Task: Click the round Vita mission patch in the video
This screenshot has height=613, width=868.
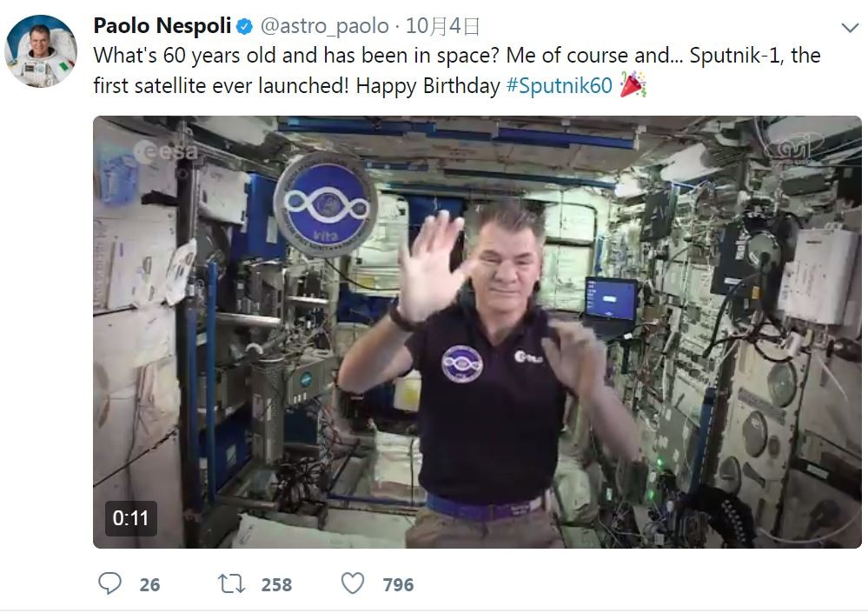Action: point(326,203)
